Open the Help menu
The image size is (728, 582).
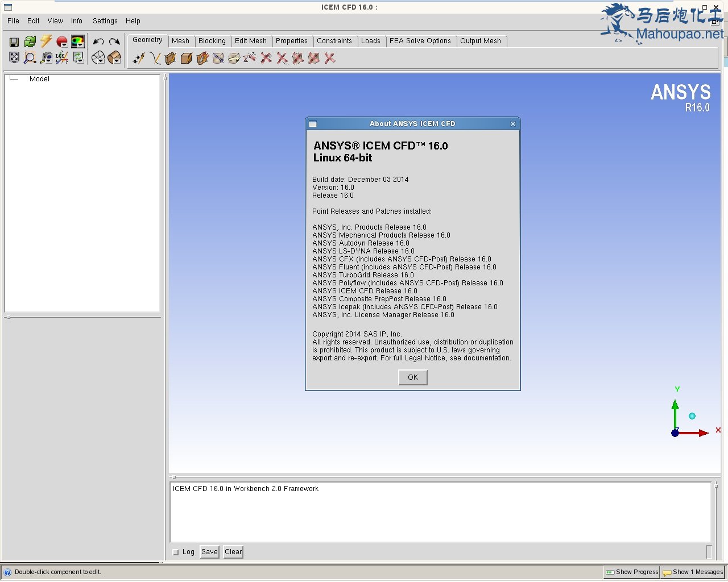(133, 21)
